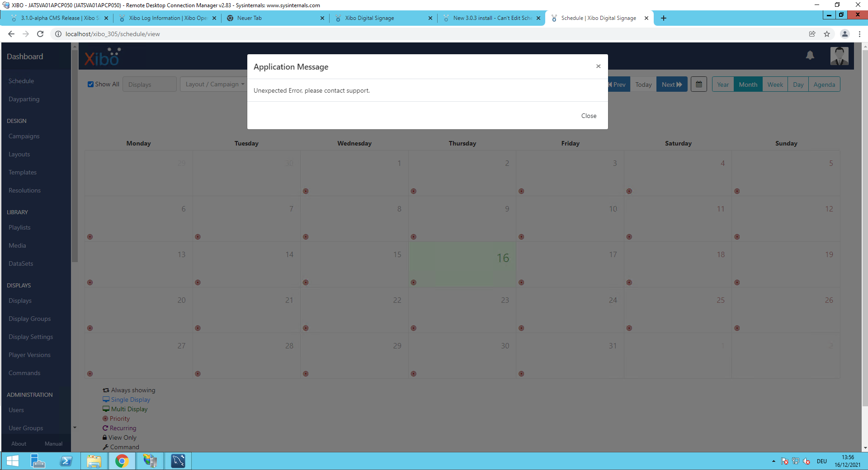The width and height of the screenshot is (868, 470).
Task: Click the user profile avatar
Action: pyautogui.click(x=839, y=56)
